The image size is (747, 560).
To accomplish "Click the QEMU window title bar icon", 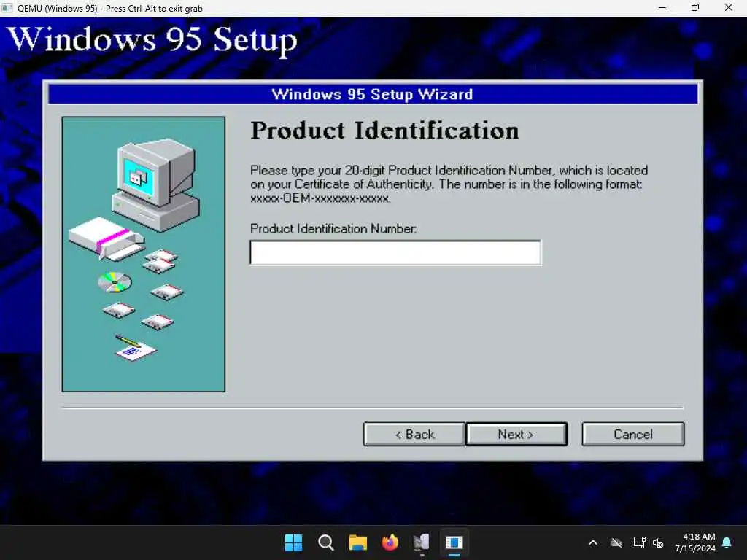I will tap(7, 8).
